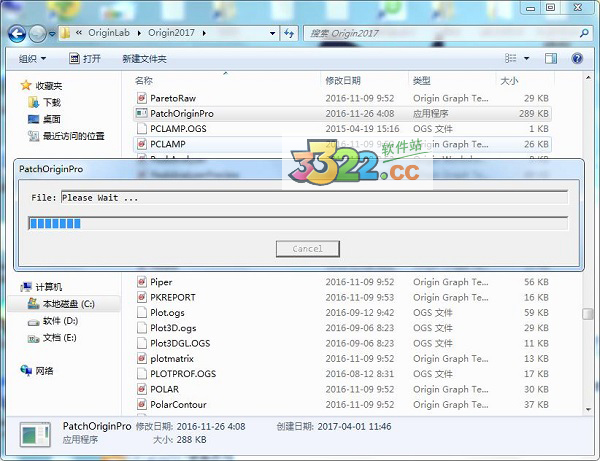600x461 pixels.
Task: Select the PolarContour file name
Action: (x=178, y=404)
